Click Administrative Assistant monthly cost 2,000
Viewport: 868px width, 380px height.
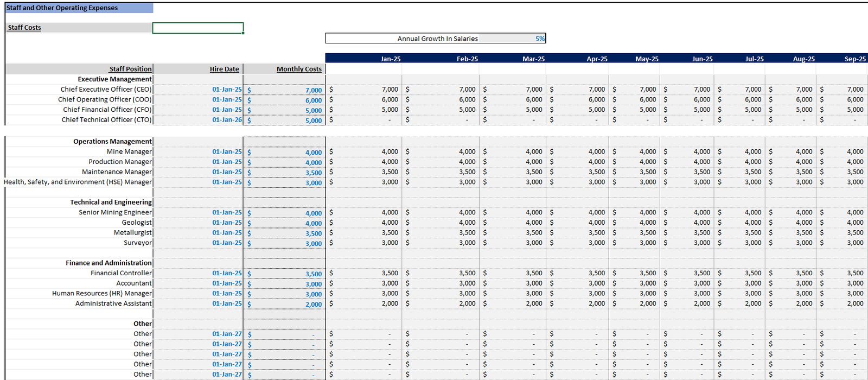(x=284, y=305)
